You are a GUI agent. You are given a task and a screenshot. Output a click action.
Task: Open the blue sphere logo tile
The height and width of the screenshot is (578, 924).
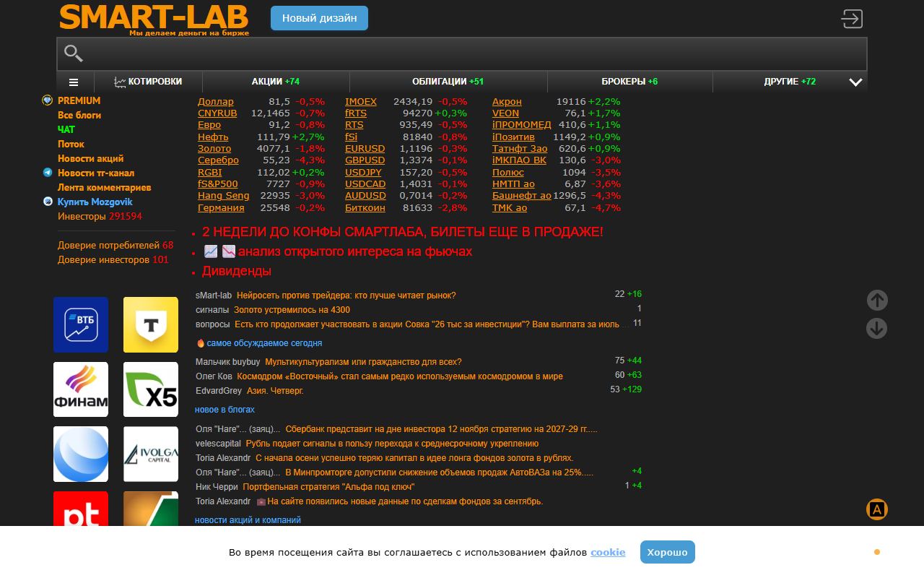tap(81, 454)
